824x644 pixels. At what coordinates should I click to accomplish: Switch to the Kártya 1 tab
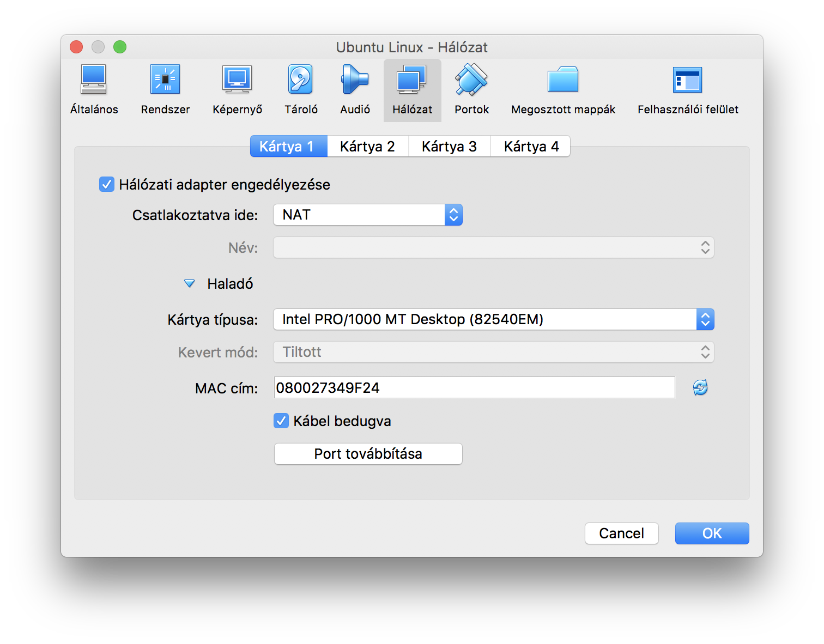pyautogui.click(x=288, y=146)
